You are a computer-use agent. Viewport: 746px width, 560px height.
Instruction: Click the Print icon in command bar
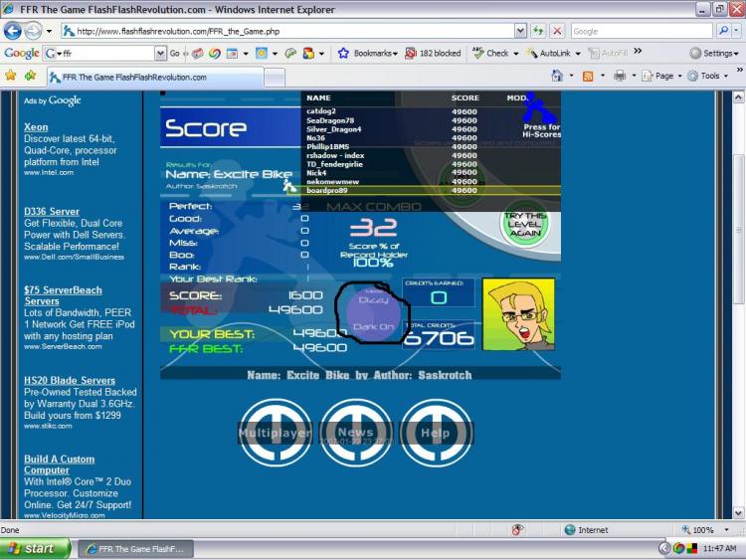pos(620,76)
